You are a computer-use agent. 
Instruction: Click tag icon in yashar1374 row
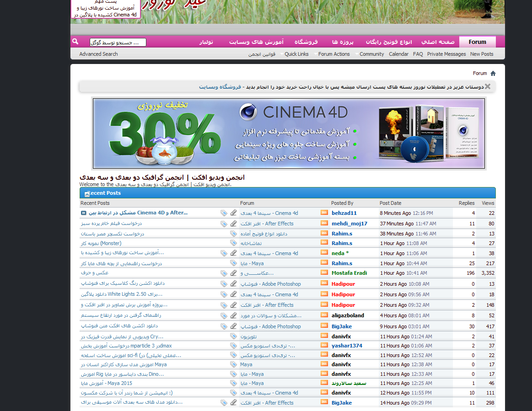[233, 346]
